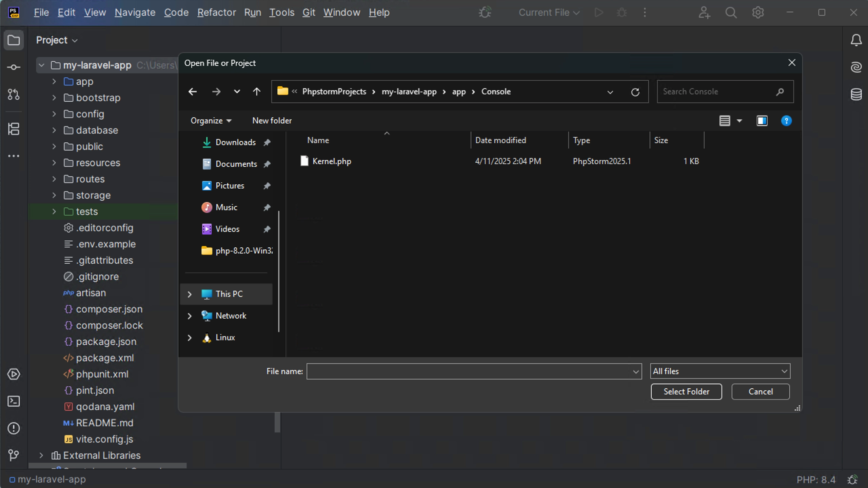
Task: Select Kernel.php in the file list
Action: click(331, 161)
